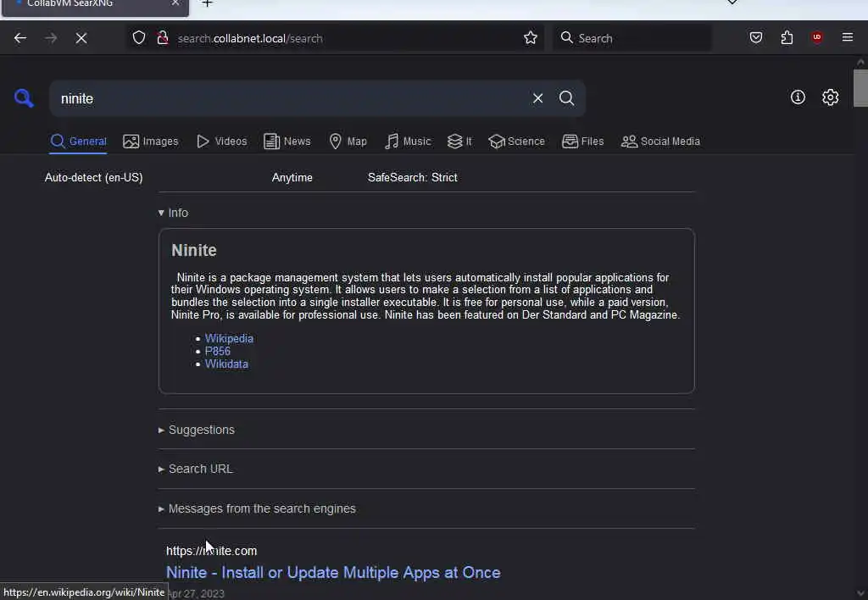Click the page vertical scrollbar thumb

coord(860,87)
